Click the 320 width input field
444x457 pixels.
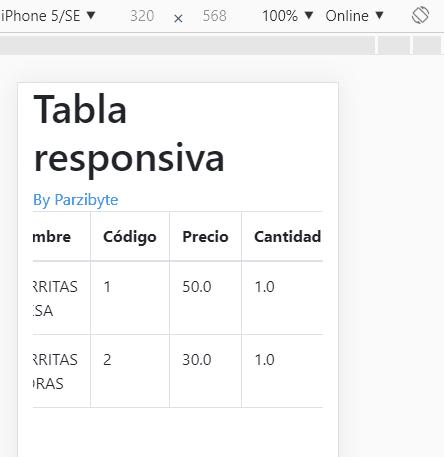(x=142, y=16)
